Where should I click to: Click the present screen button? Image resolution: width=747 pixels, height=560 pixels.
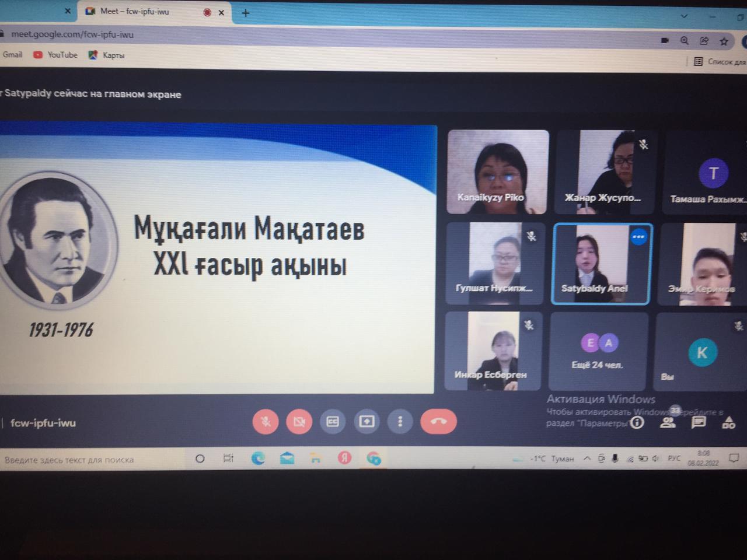point(366,421)
